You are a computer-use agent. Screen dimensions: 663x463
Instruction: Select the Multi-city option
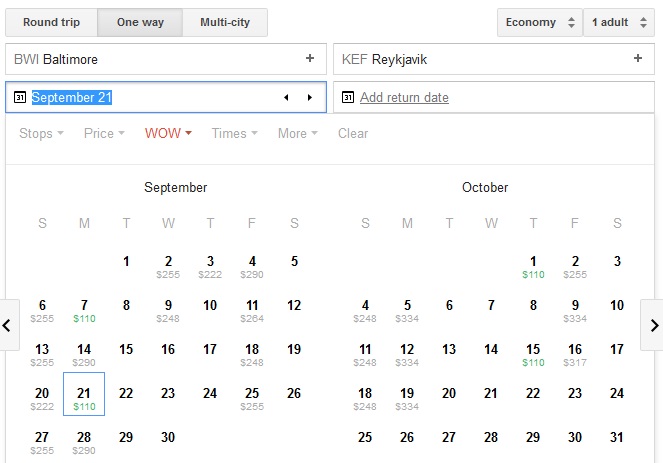point(225,22)
